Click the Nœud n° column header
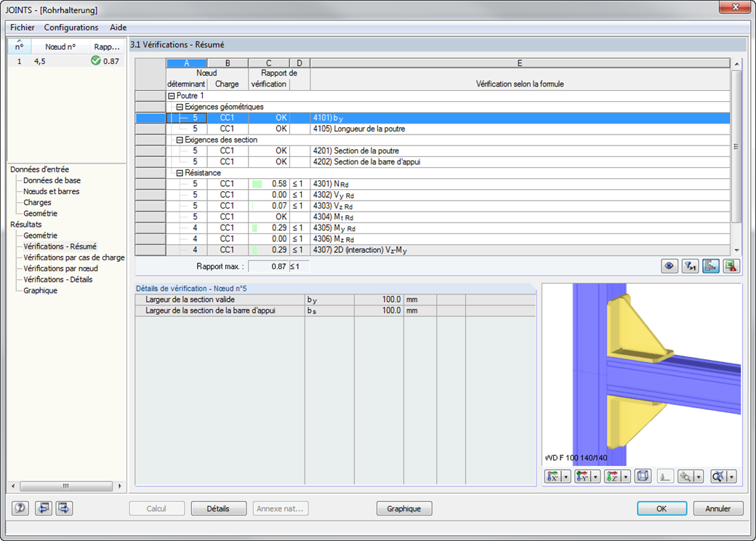The height and width of the screenshot is (541, 756). click(x=60, y=47)
